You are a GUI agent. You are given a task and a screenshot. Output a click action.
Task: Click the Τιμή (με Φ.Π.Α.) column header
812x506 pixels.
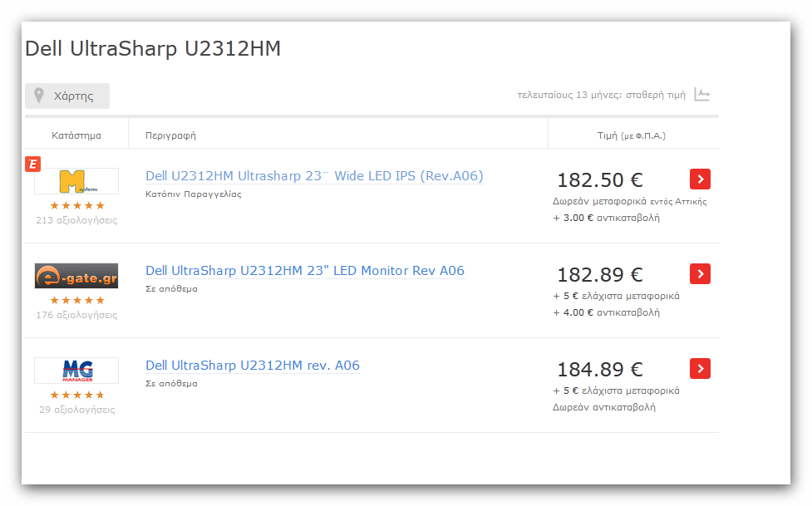pyautogui.click(x=632, y=135)
